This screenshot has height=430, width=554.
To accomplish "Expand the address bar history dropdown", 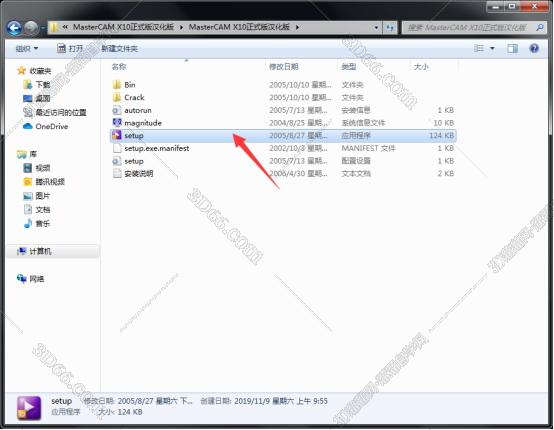I will pos(376,28).
